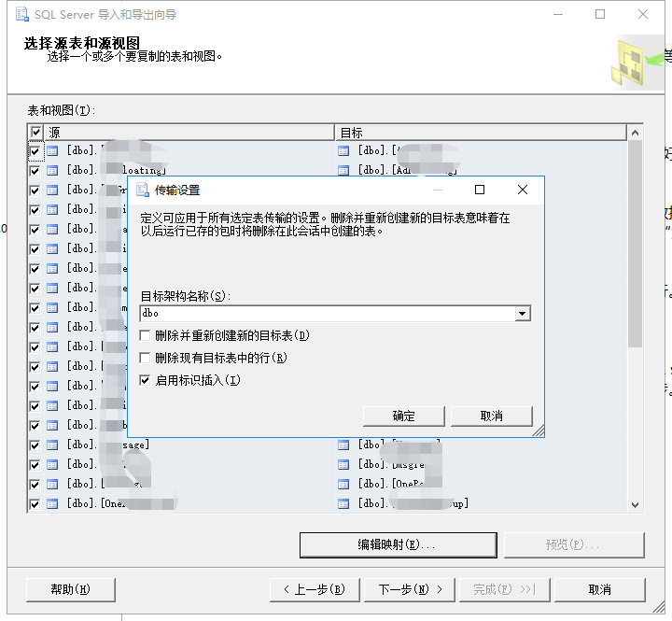Enable 删除并重新创建新的目标表(D) checkbox
This screenshot has width=672, height=621.
click(x=145, y=335)
